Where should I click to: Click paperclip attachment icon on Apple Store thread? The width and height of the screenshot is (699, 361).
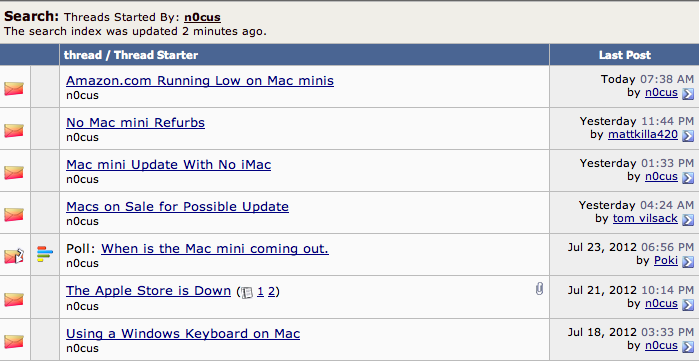539,289
